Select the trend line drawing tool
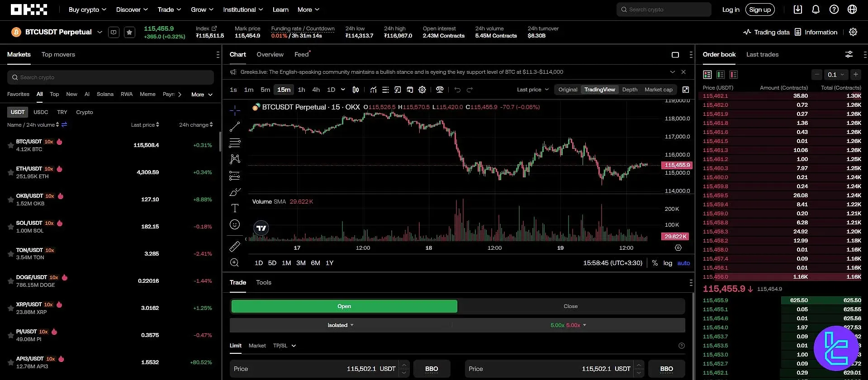Viewport: 868px width, 380px height. click(235, 127)
